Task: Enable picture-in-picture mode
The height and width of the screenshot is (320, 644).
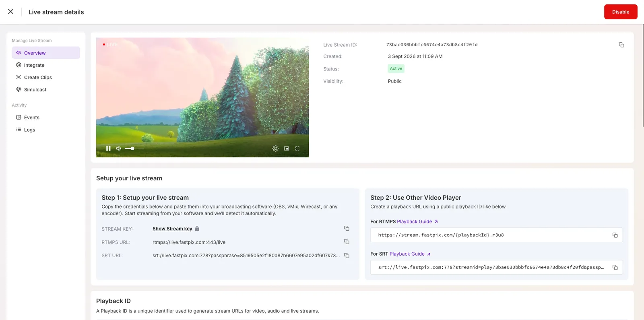Action: coord(287,149)
